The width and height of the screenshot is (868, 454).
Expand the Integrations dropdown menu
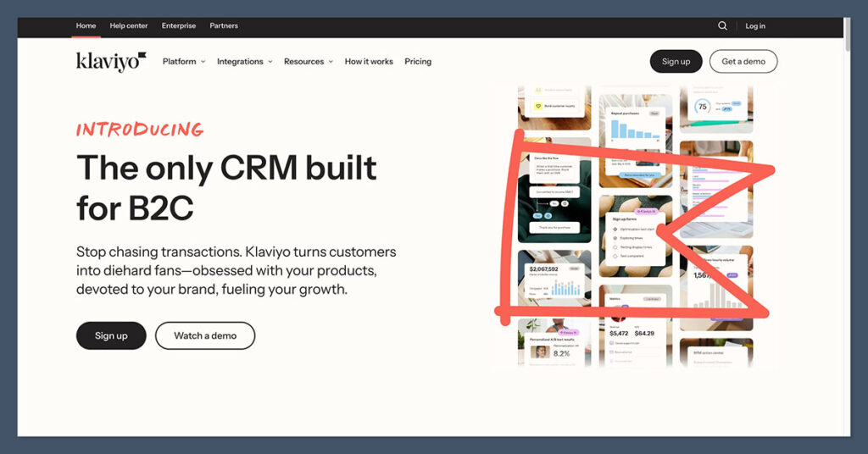[244, 62]
